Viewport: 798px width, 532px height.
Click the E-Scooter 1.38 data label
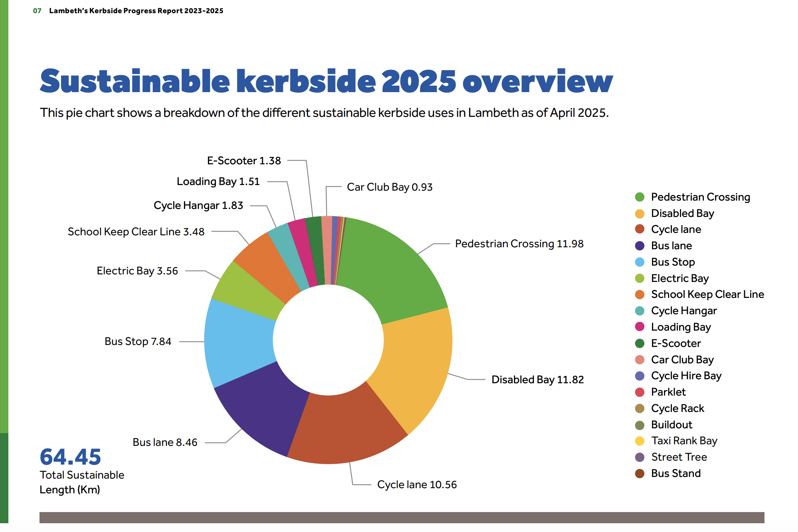[244, 161]
